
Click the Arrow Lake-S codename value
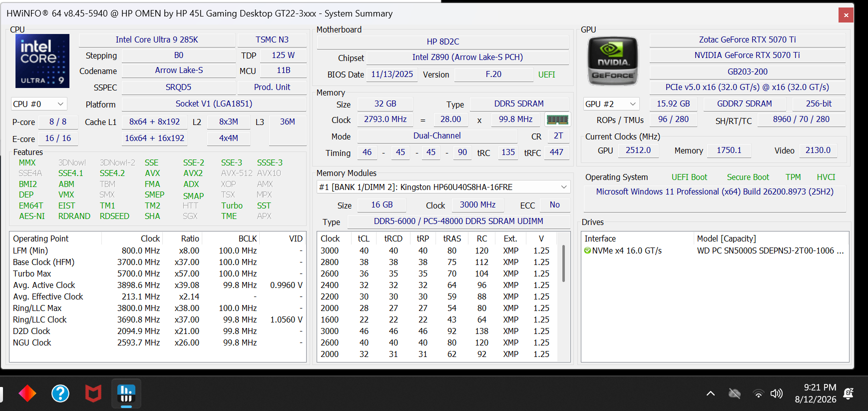pyautogui.click(x=179, y=70)
